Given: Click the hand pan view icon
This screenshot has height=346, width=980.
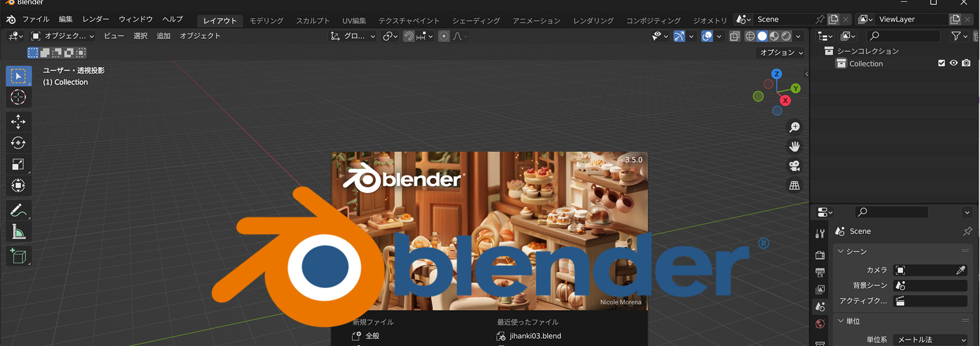Looking at the screenshot, I should [794, 147].
